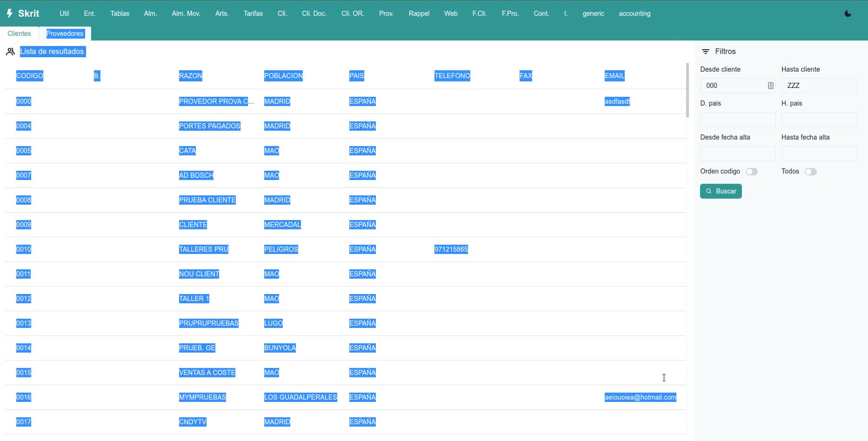Click the users icon beside Lista de resultados
Viewport: 868px width, 441px height.
coord(10,52)
